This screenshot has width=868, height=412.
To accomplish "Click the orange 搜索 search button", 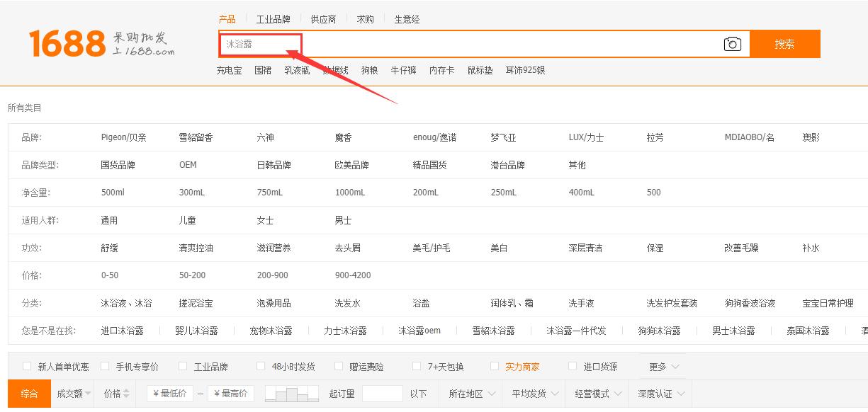I will point(784,43).
